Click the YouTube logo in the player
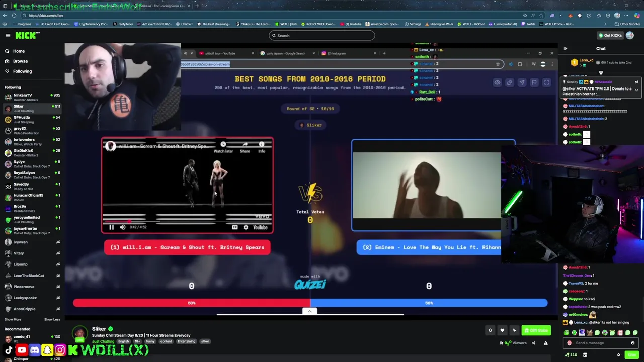Viewport: 644px width, 362px height. point(260,227)
